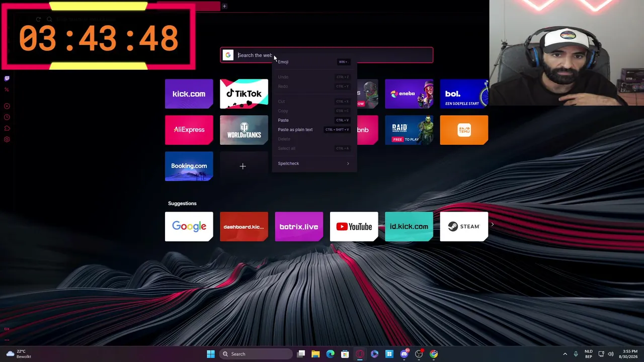Viewport: 644px width, 362px height.
Task: Open the dashboard.kic... suggestion tile
Action: point(244,227)
